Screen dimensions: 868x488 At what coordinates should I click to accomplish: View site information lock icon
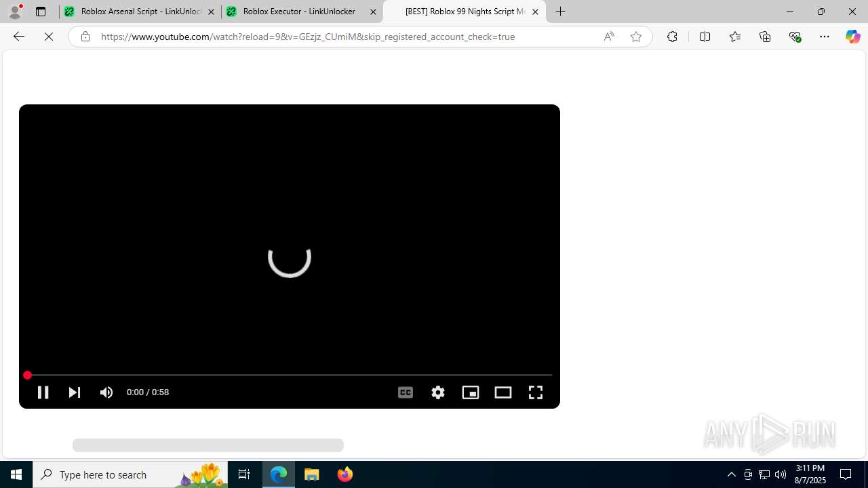coord(85,37)
